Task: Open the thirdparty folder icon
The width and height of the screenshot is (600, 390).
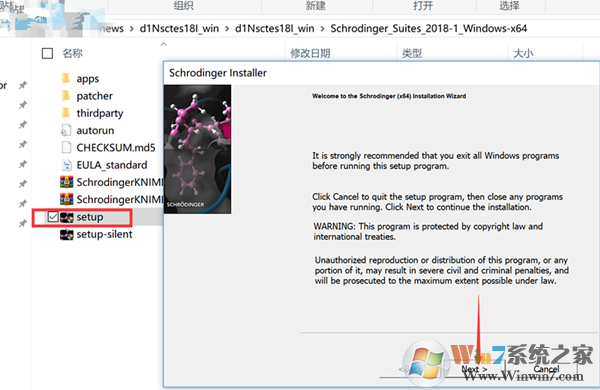Action: [x=66, y=113]
